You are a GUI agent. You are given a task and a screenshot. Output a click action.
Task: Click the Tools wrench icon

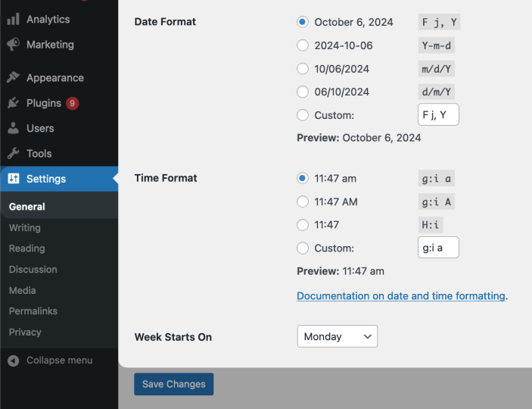(x=14, y=154)
